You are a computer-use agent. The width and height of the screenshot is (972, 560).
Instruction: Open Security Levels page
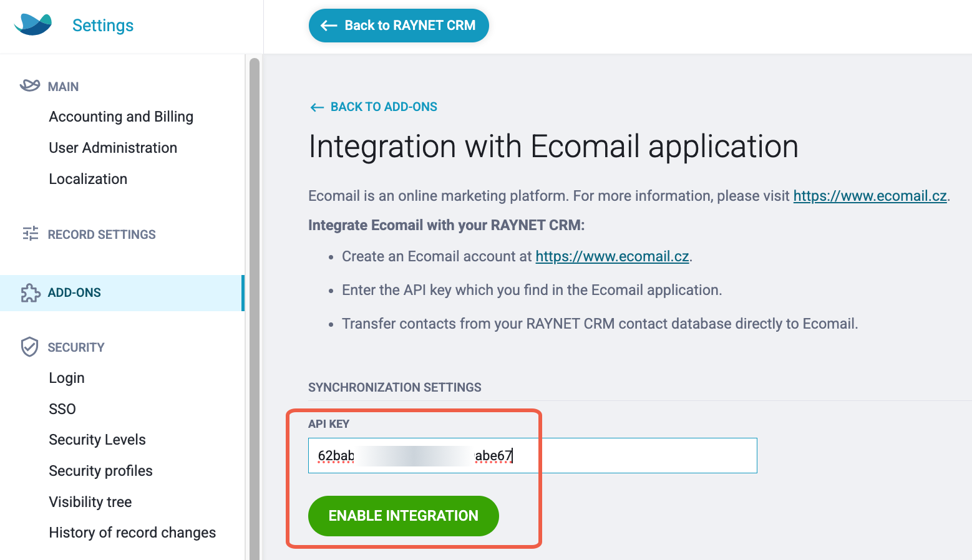pos(97,440)
